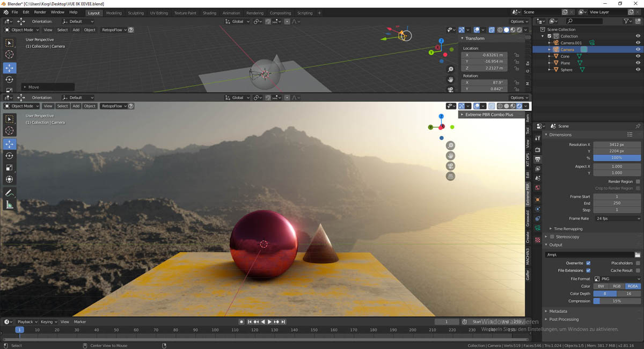
Task: Click the zoom magnifier gizmo in lower viewport
Action: point(450,146)
